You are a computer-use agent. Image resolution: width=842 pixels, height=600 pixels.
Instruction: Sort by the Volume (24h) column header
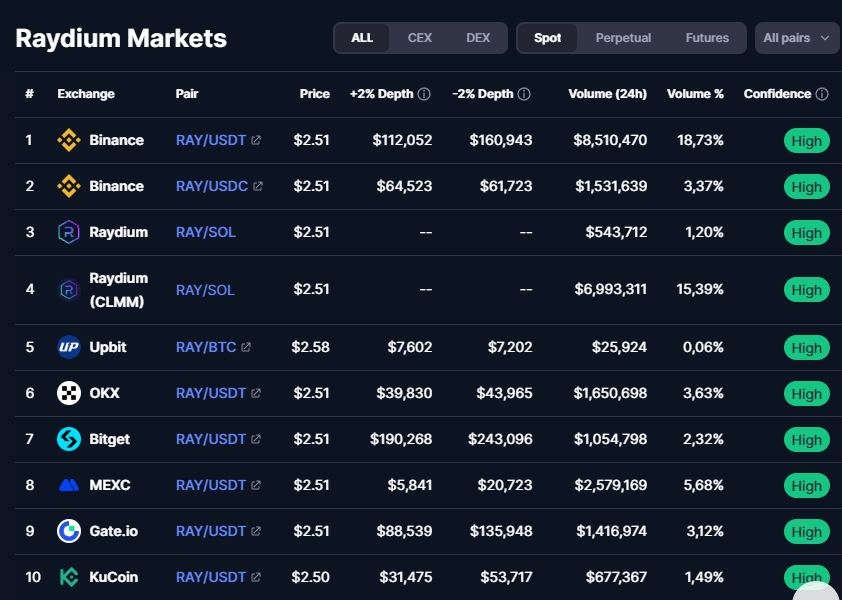[607, 94]
